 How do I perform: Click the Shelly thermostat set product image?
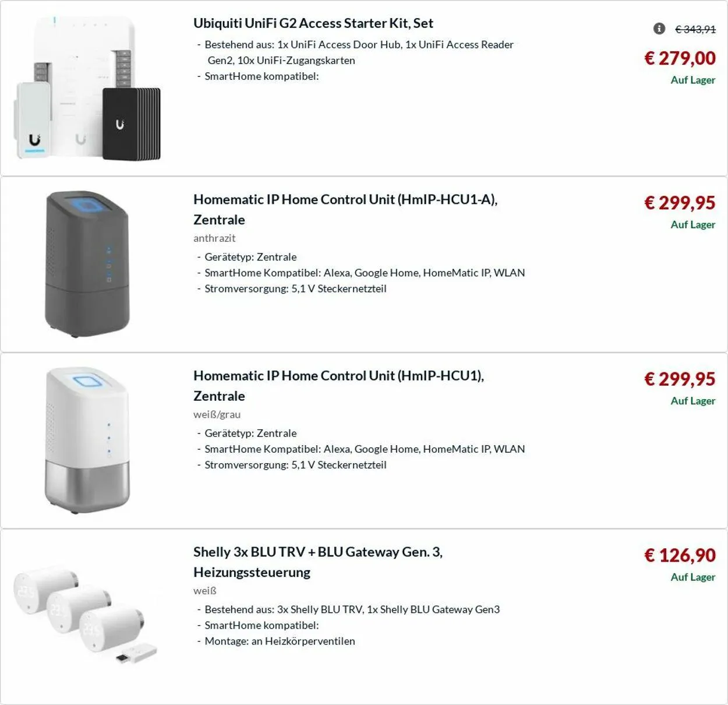86,616
